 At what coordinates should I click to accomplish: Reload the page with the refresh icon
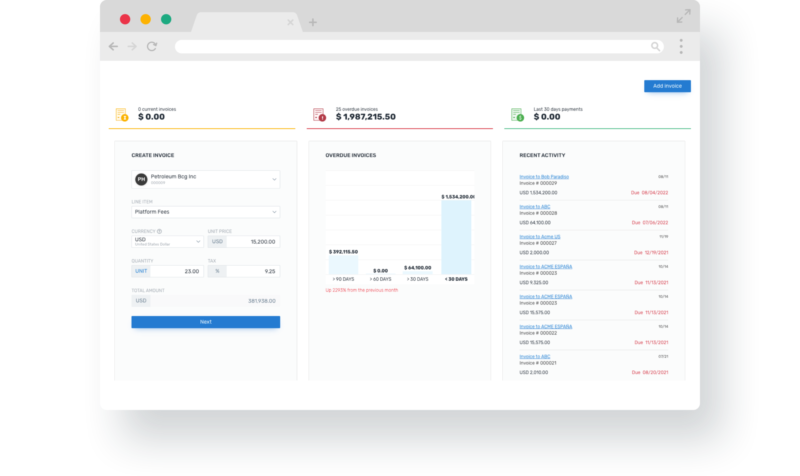tap(152, 46)
